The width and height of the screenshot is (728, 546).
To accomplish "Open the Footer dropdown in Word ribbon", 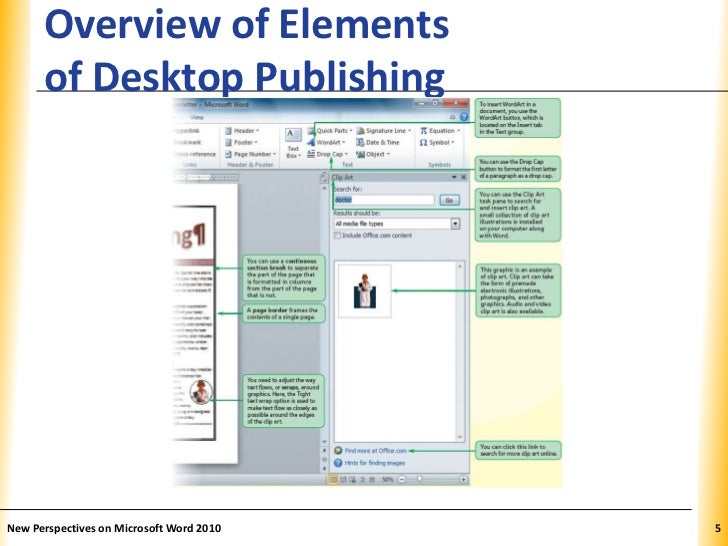I will point(240,143).
